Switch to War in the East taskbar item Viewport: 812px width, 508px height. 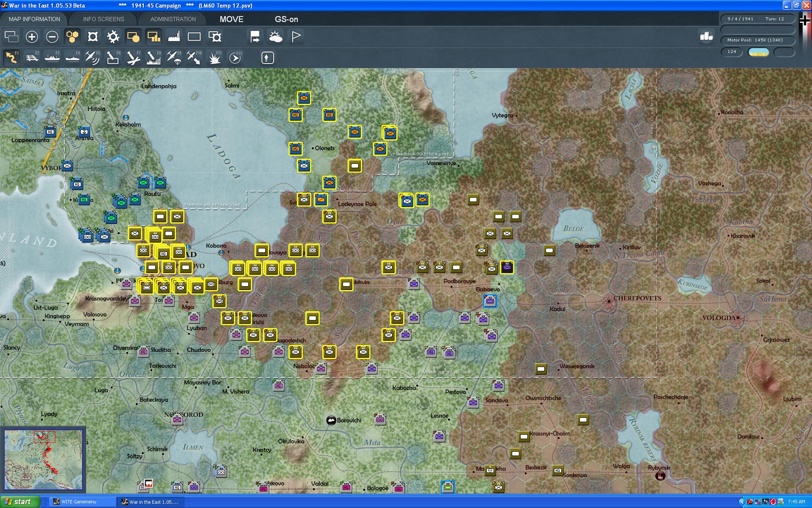click(151, 502)
